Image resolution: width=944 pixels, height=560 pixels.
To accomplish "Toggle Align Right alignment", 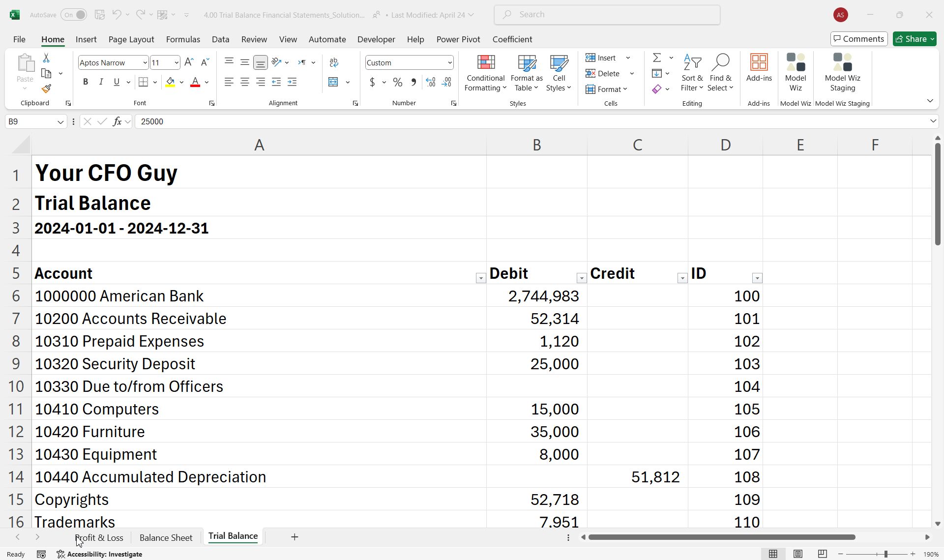I will 261,82.
